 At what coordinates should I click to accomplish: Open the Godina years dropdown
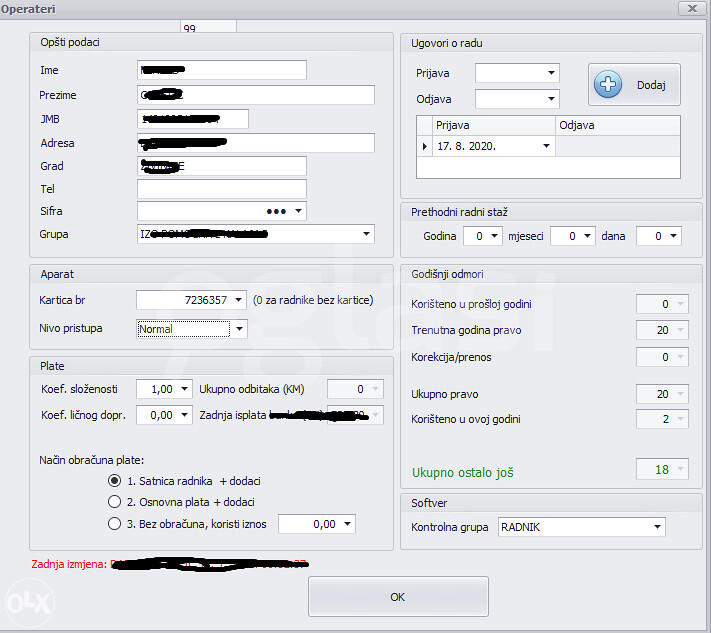(x=495, y=236)
